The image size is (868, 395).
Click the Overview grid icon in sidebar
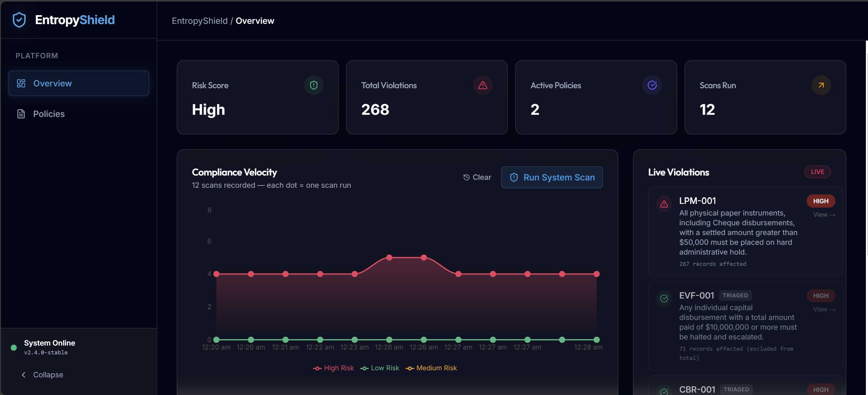tap(21, 83)
